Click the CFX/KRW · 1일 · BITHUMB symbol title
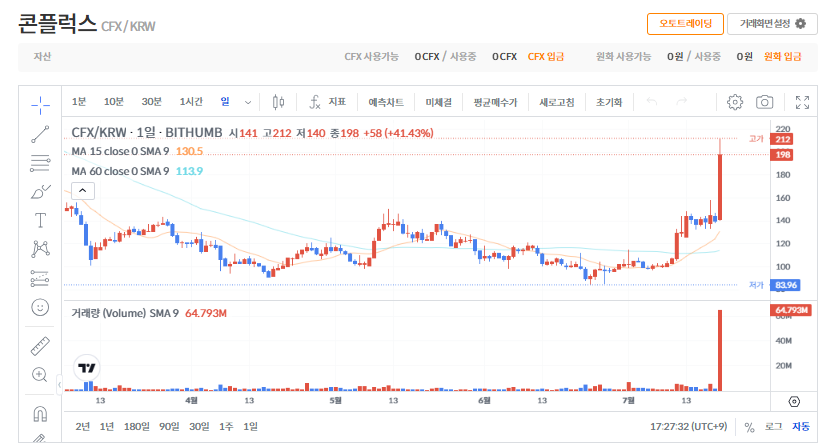This screenshot has height=444, width=821. point(147,133)
